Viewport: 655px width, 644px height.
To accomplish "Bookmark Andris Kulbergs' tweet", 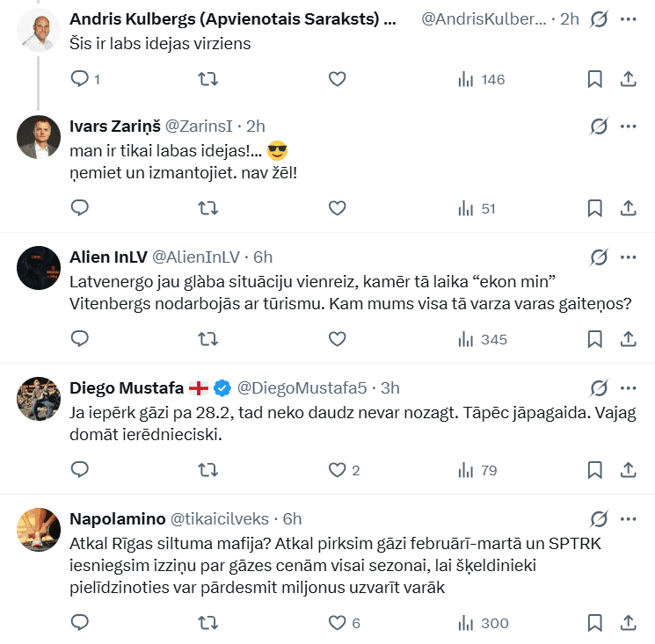I will 594,79.
